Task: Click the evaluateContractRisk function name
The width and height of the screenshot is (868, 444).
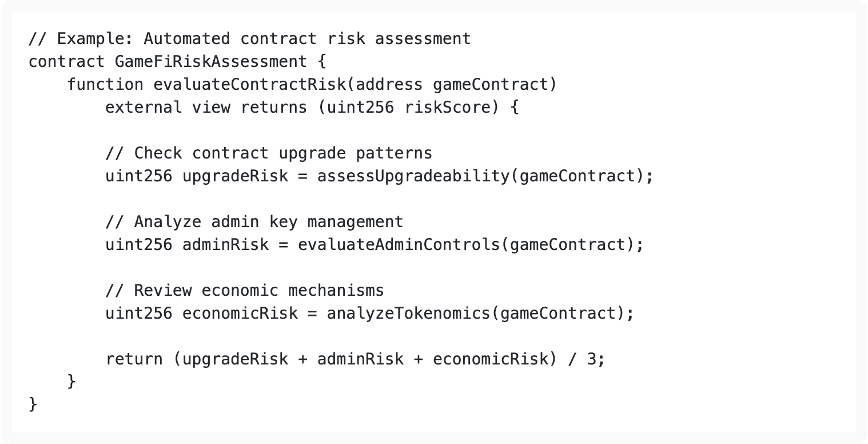Action: pyautogui.click(x=249, y=84)
